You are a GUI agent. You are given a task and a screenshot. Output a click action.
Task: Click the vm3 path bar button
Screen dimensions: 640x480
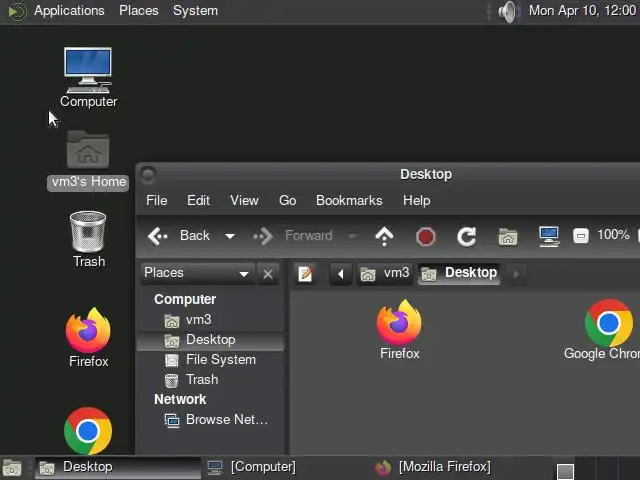(385, 273)
